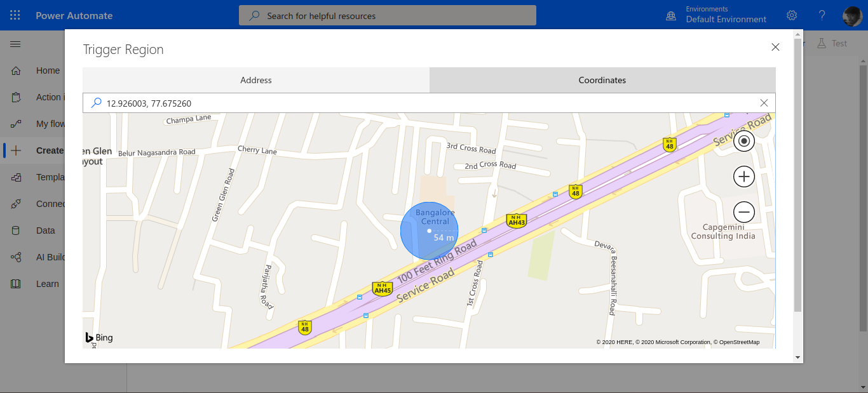Viewport: 868px width, 393px height.
Task: Click the 100 Feet Ring Road label
Action: click(437, 262)
